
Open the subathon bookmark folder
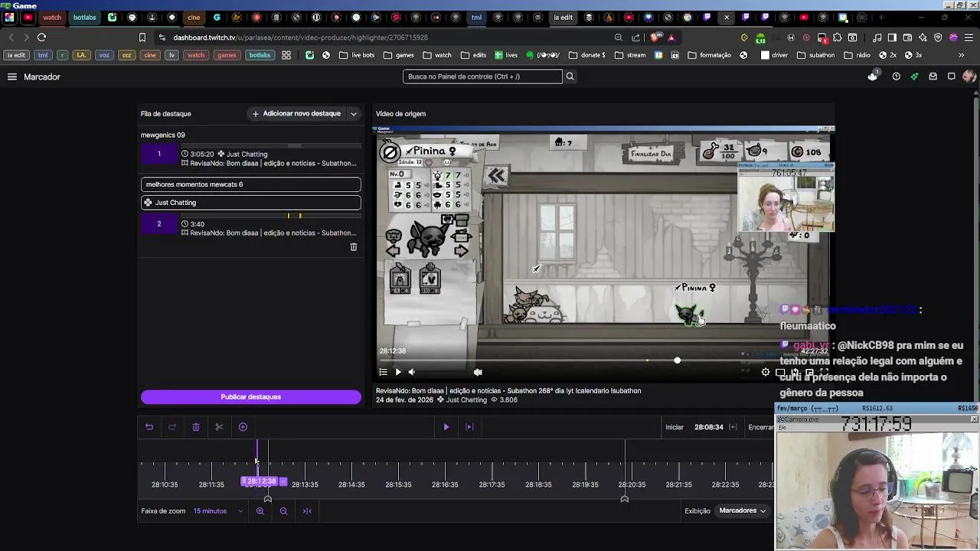(x=816, y=55)
